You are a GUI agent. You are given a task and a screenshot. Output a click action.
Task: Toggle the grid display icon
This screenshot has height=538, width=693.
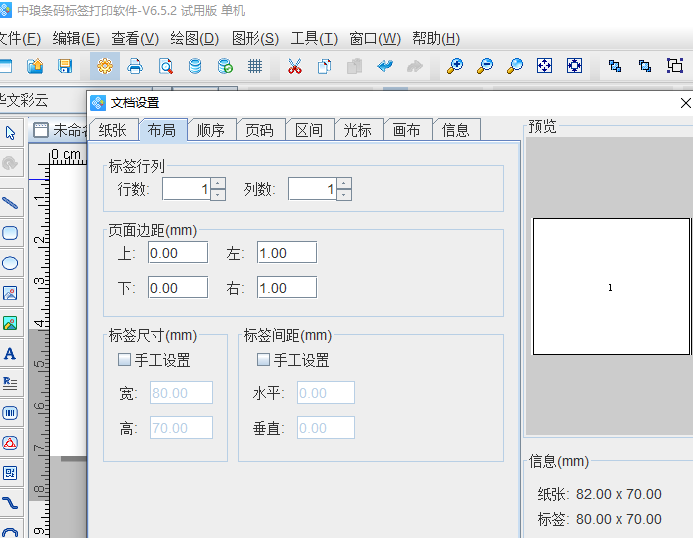coord(255,66)
